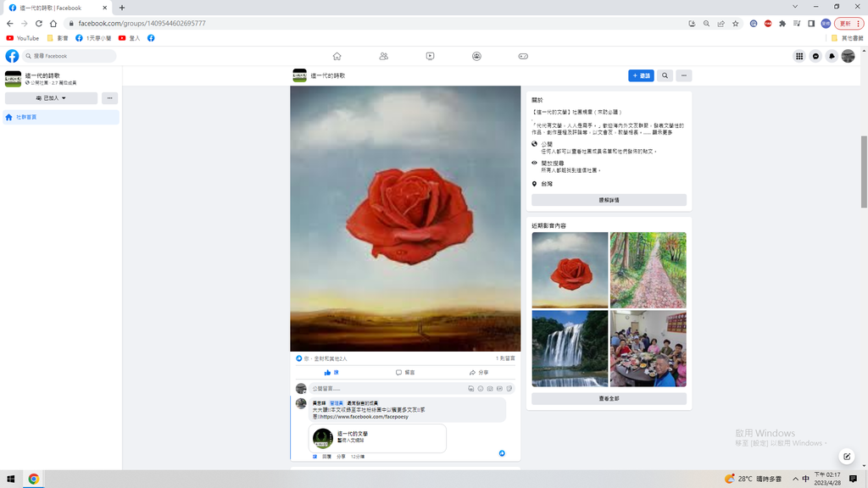Open the Friends tab icon
The height and width of the screenshot is (488, 868).
click(x=384, y=56)
